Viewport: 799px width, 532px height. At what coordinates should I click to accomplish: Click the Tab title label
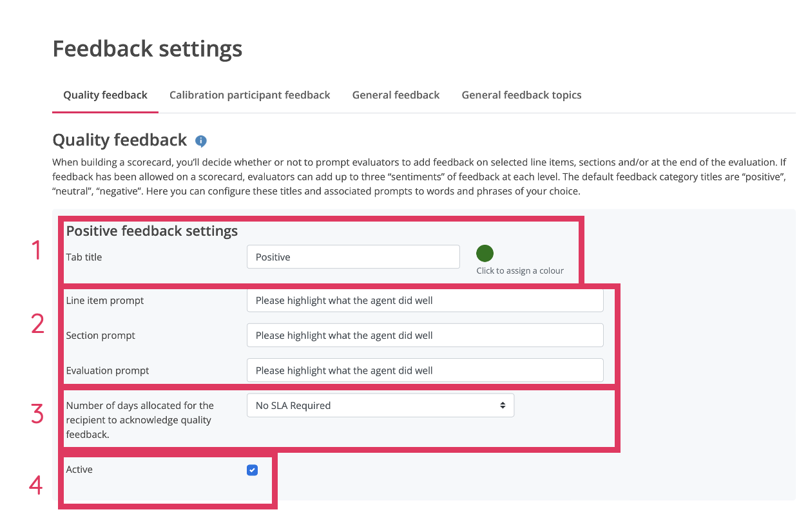(84, 257)
